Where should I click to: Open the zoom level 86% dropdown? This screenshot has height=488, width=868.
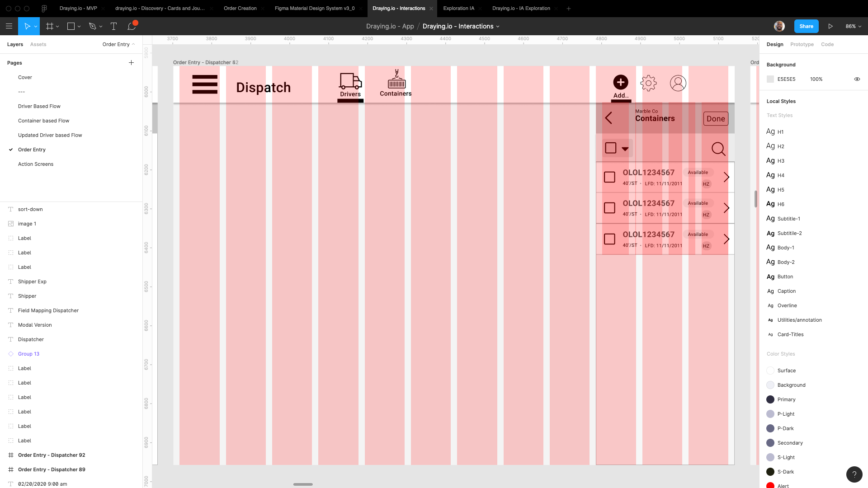coord(853,26)
